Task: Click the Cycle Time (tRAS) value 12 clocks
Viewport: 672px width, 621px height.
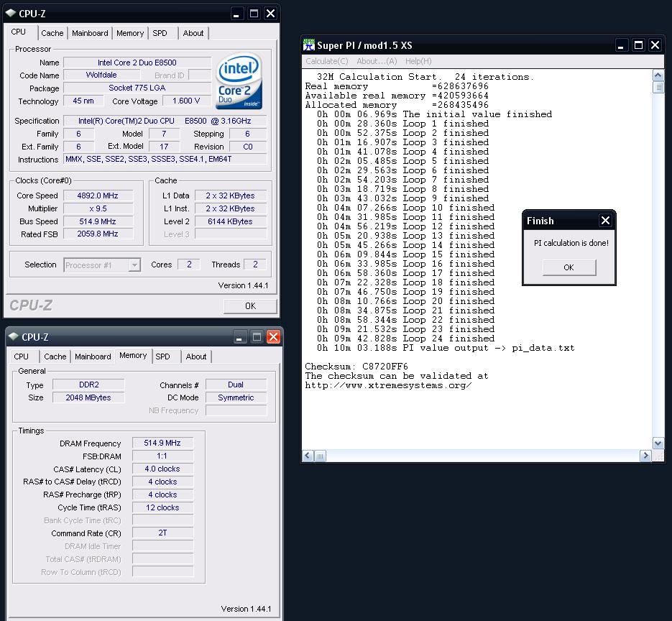Action: click(x=162, y=507)
